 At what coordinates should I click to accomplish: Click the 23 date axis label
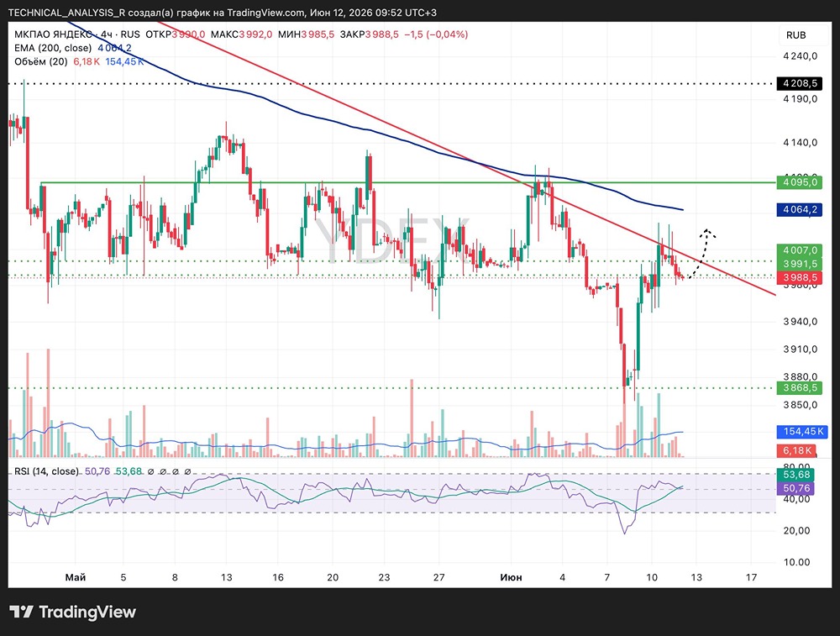tap(384, 577)
